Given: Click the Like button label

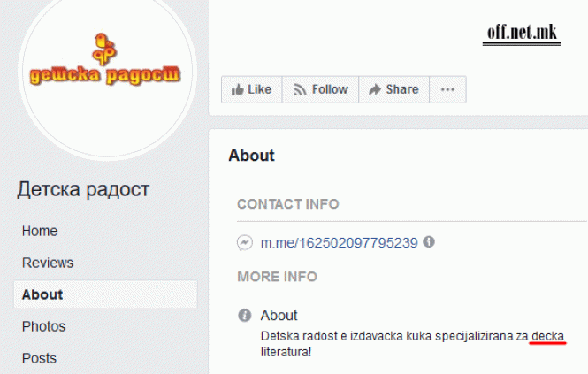Looking at the screenshot, I should pos(259,89).
